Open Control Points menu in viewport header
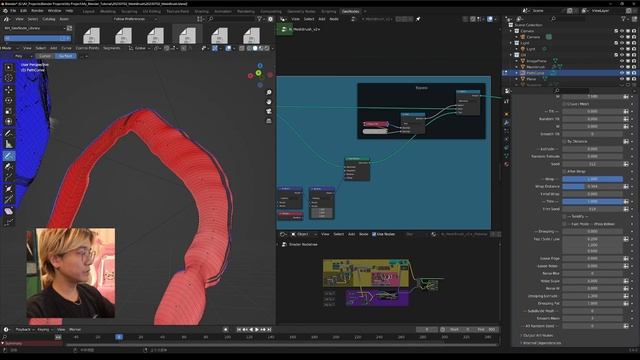640x360 pixels. 87,48
